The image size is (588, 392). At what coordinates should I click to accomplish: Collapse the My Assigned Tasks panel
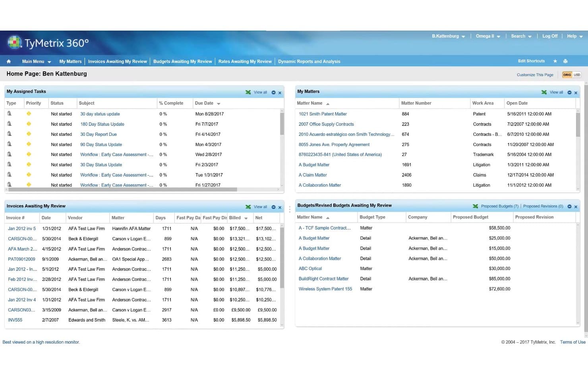pos(273,93)
